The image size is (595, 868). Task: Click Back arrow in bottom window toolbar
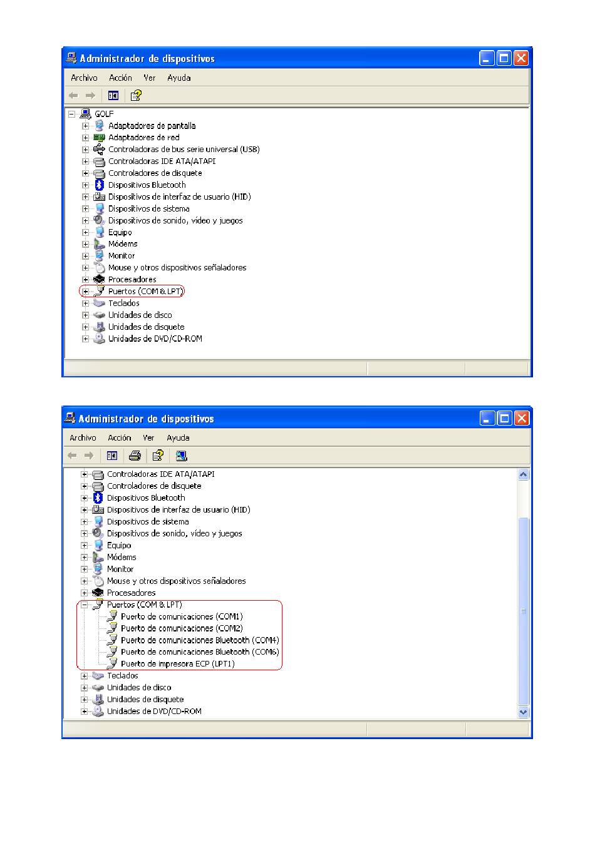click(x=72, y=456)
